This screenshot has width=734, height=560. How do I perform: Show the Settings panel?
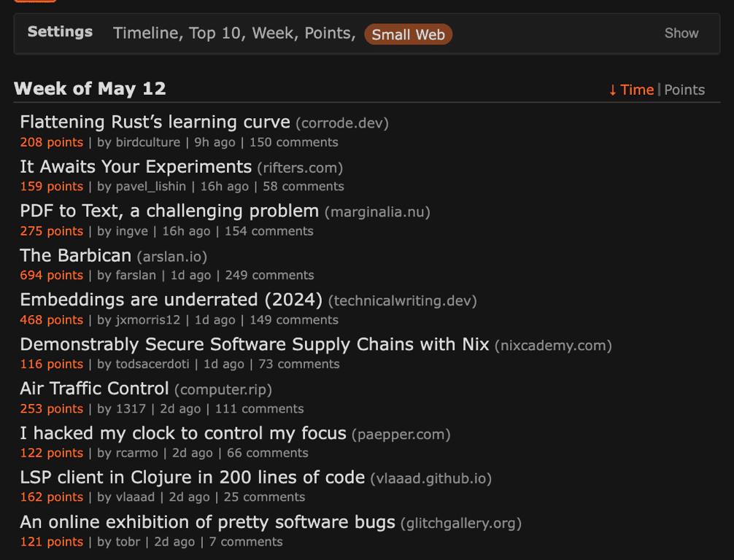click(x=681, y=34)
